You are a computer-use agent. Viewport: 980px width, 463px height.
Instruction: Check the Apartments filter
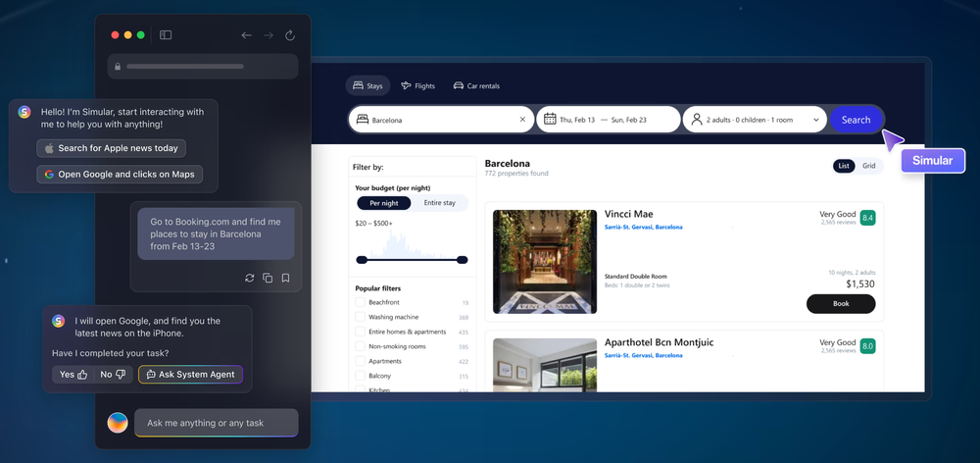pyautogui.click(x=360, y=361)
